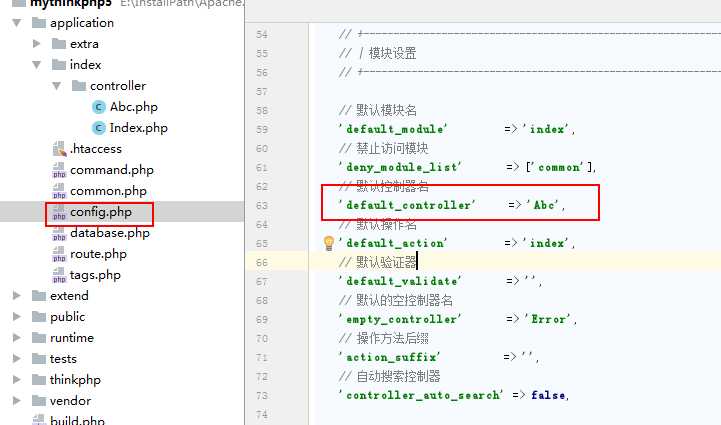This screenshot has width=721, height=425.
Task: Select the extend folder label
Action: 69,295
